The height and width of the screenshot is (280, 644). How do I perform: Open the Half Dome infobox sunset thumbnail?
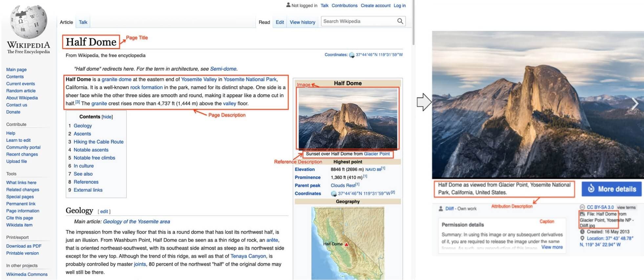click(348, 118)
